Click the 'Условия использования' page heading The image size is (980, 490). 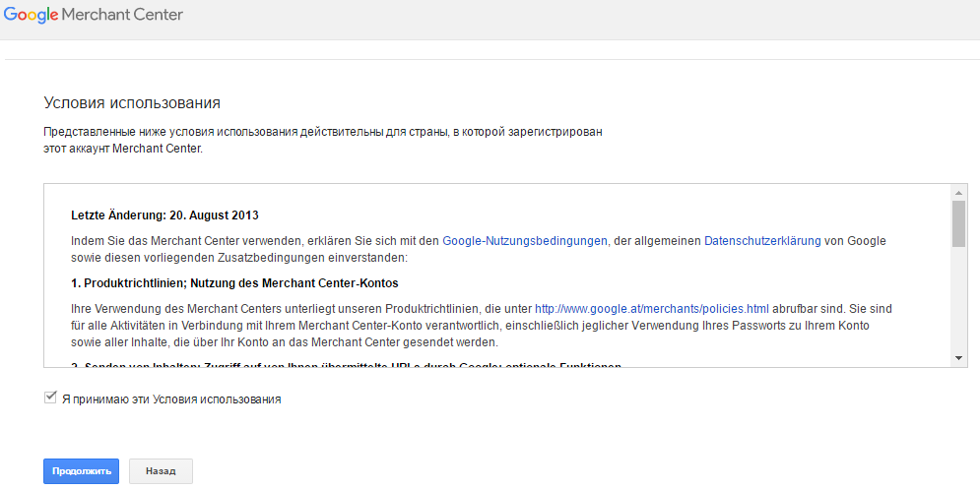coord(132,103)
